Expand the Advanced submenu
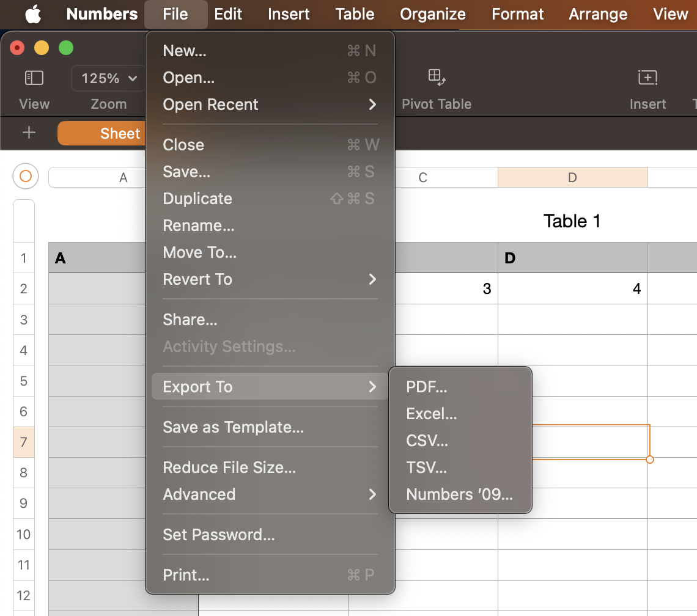Screen dimensions: 697x616 tap(270, 494)
